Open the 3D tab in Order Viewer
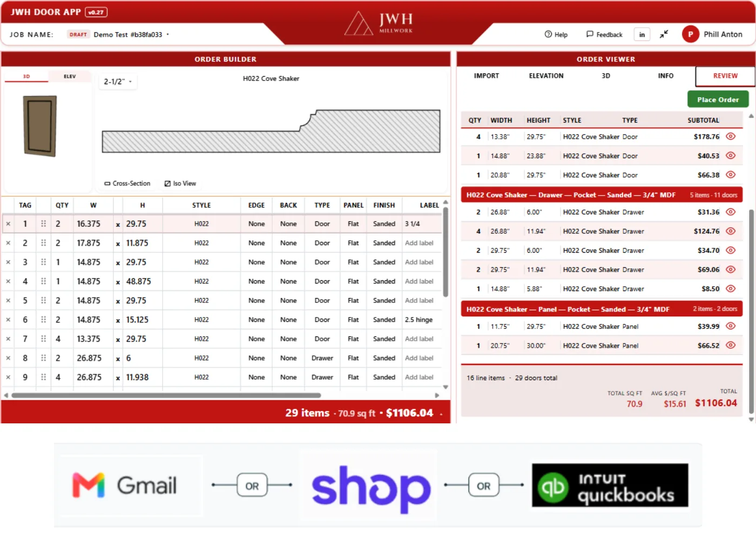Screen dimensions: 756x540 click(x=606, y=76)
